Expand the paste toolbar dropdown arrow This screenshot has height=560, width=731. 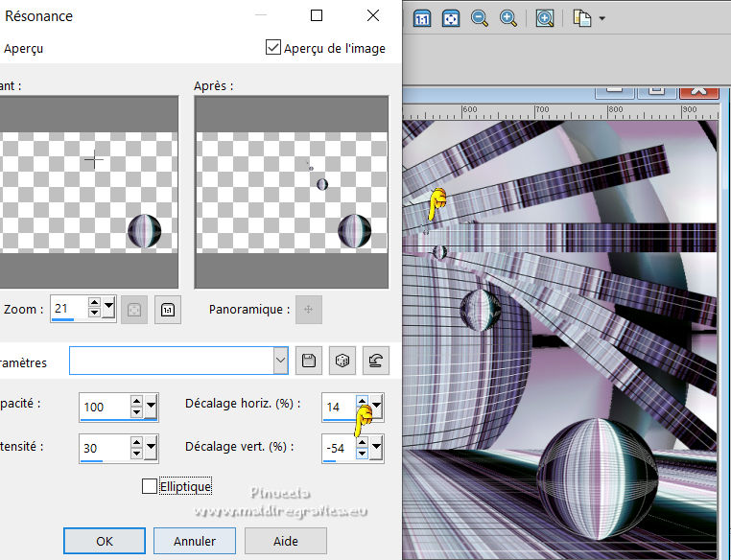pyautogui.click(x=601, y=18)
